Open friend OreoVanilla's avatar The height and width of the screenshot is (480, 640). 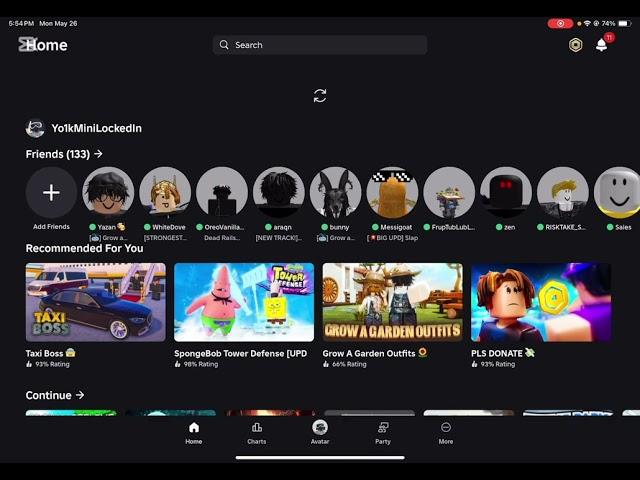[x=222, y=192]
